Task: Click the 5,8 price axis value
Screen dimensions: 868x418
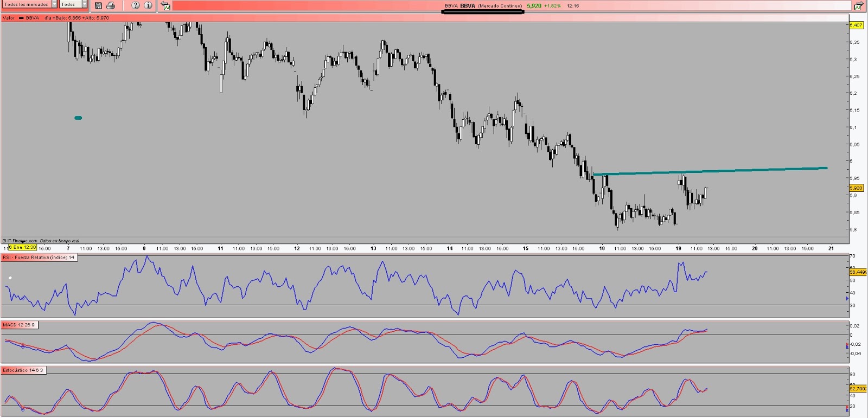Action: coord(853,229)
